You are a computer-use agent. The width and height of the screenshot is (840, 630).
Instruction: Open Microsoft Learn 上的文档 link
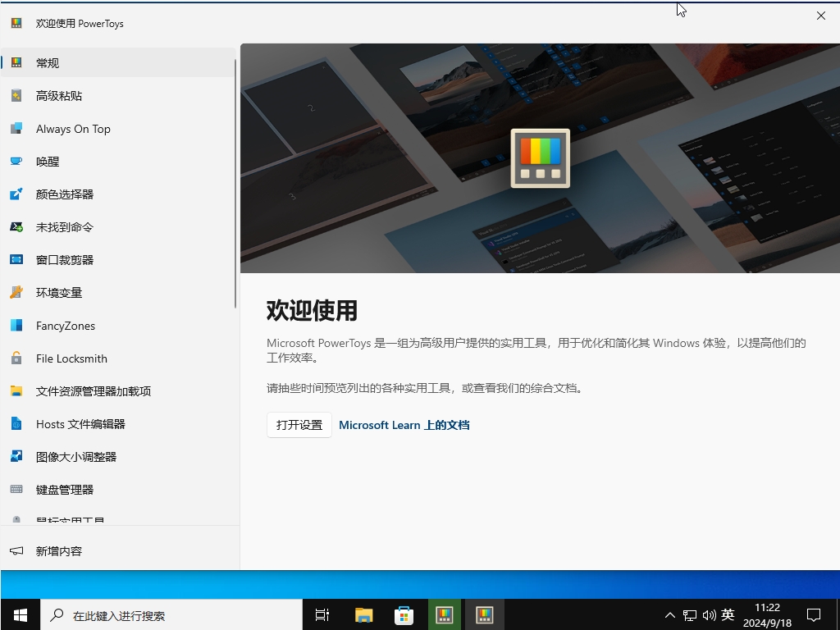click(404, 425)
